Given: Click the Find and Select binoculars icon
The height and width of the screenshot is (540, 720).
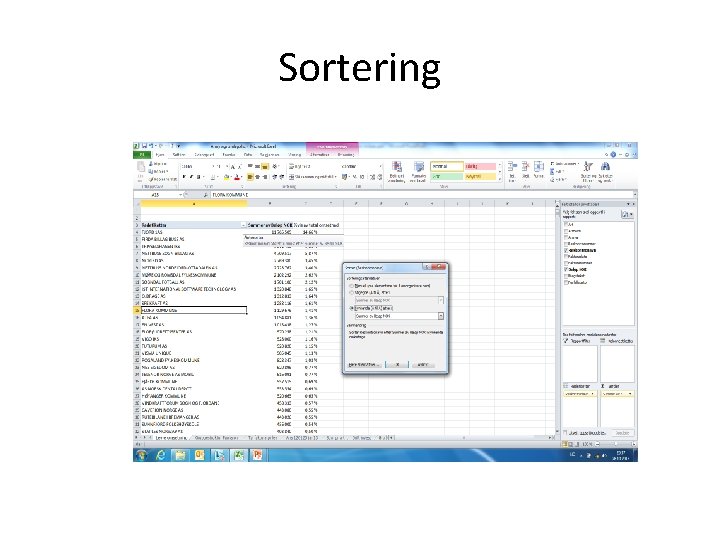Looking at the screenshot, I should (x=605, y=167).
